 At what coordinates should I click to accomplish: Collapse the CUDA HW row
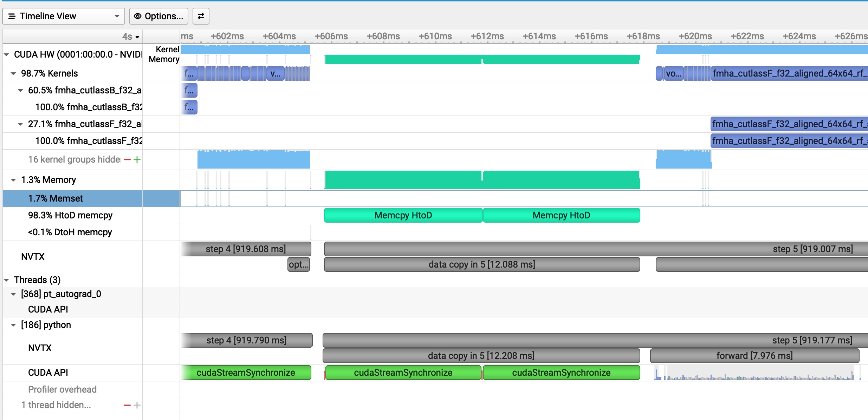click(x=7, y=54)
